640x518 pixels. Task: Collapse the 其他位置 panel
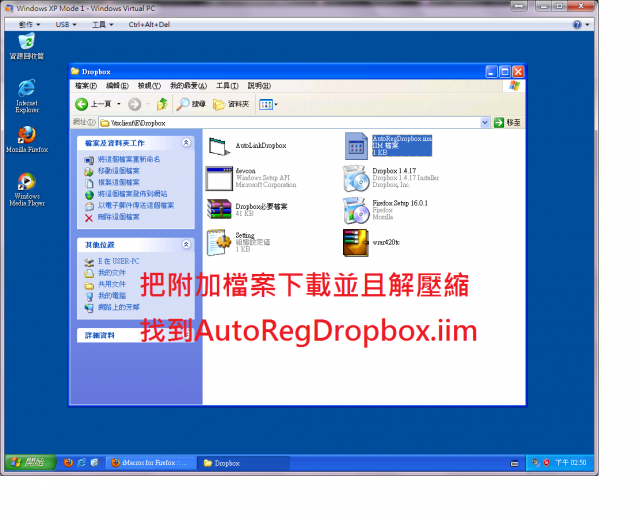[x=186, y=244]
